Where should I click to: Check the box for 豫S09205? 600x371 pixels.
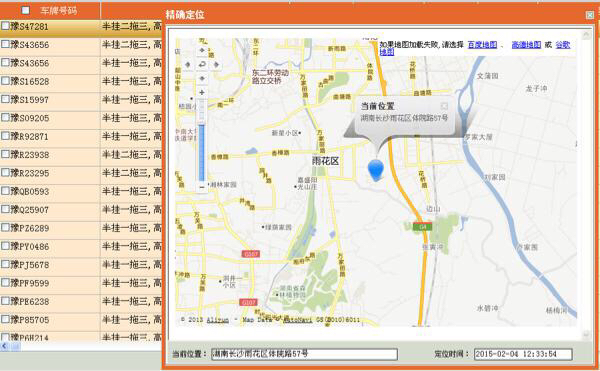[x=5, y=117]
